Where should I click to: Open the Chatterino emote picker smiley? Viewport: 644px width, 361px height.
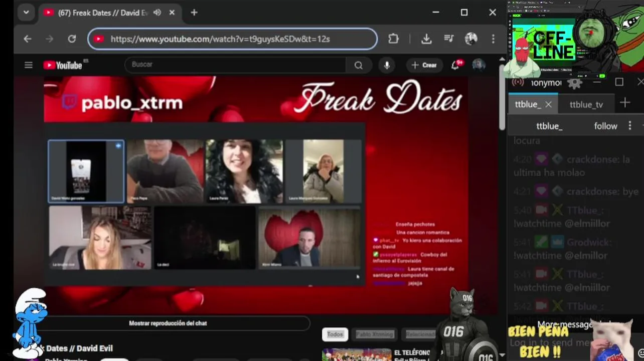click(640, 352)
